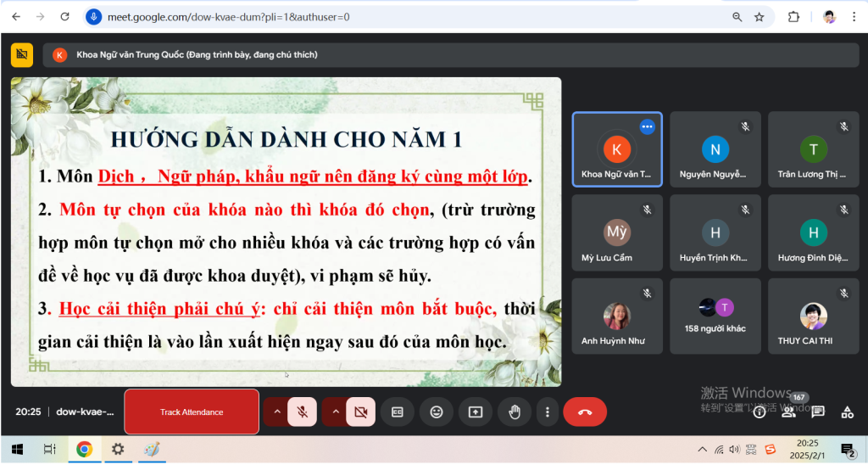868x465 pixels.
Task: Bookmark this page with the star icon
Action: point(759,17)
